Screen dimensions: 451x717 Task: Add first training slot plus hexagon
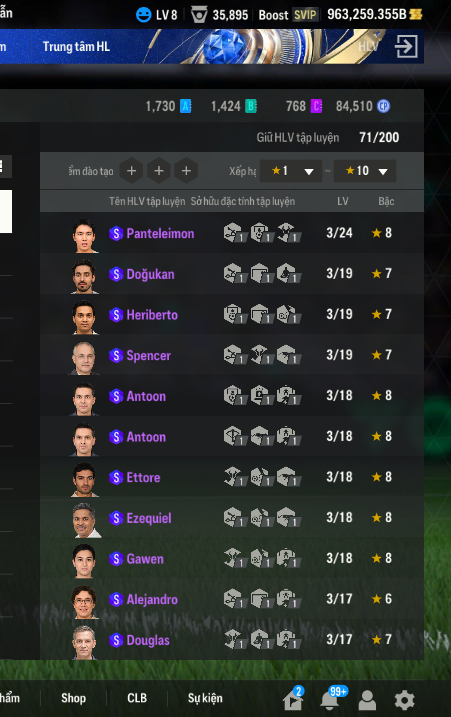pyautogui.click(x=131, y=171)
